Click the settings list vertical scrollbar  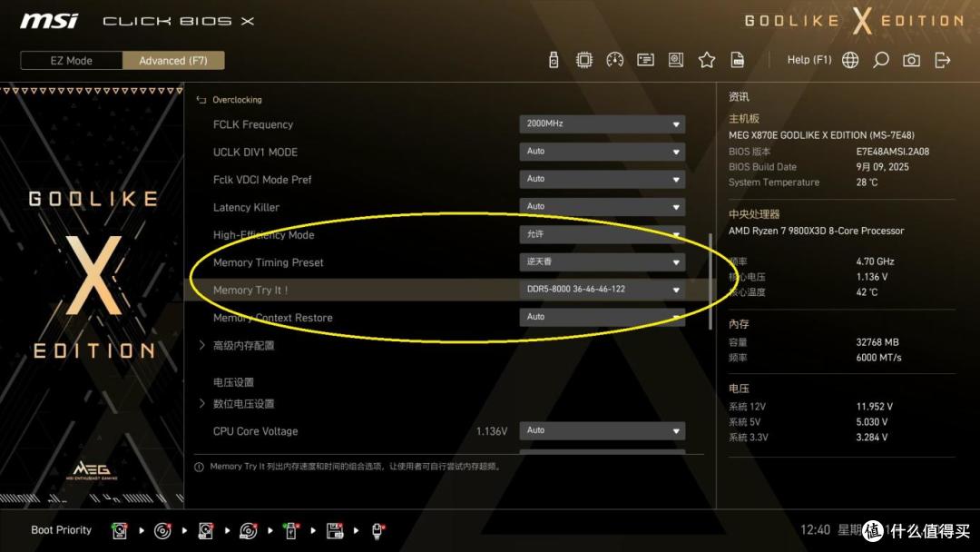tap(710, 281)
